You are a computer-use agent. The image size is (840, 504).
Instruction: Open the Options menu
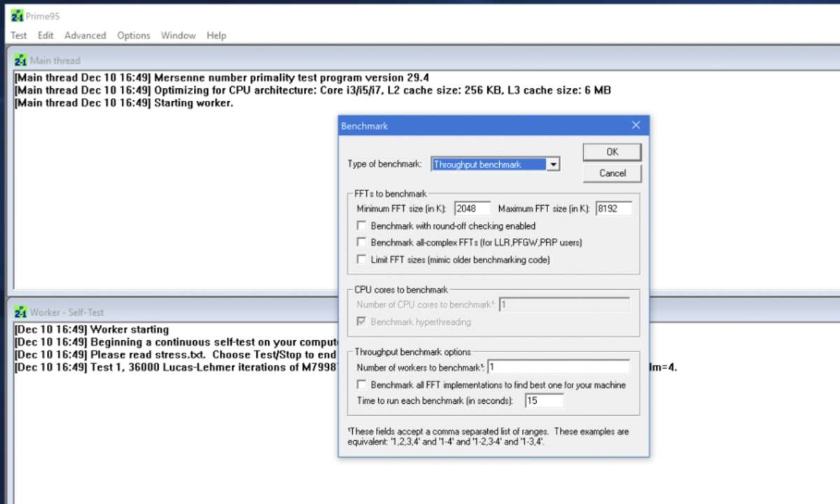pyautogui.click(x=134, y=35)
